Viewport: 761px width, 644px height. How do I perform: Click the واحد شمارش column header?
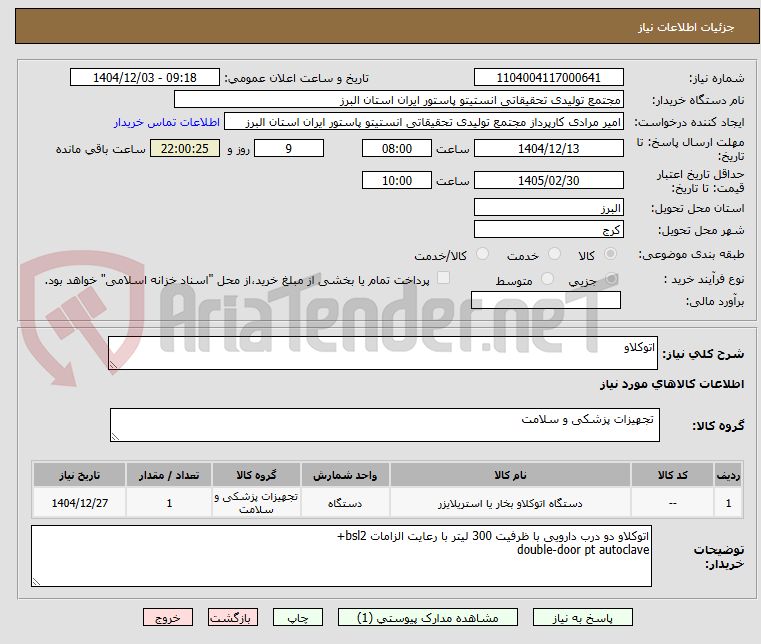pyautogui.click(x=345, y=475)
